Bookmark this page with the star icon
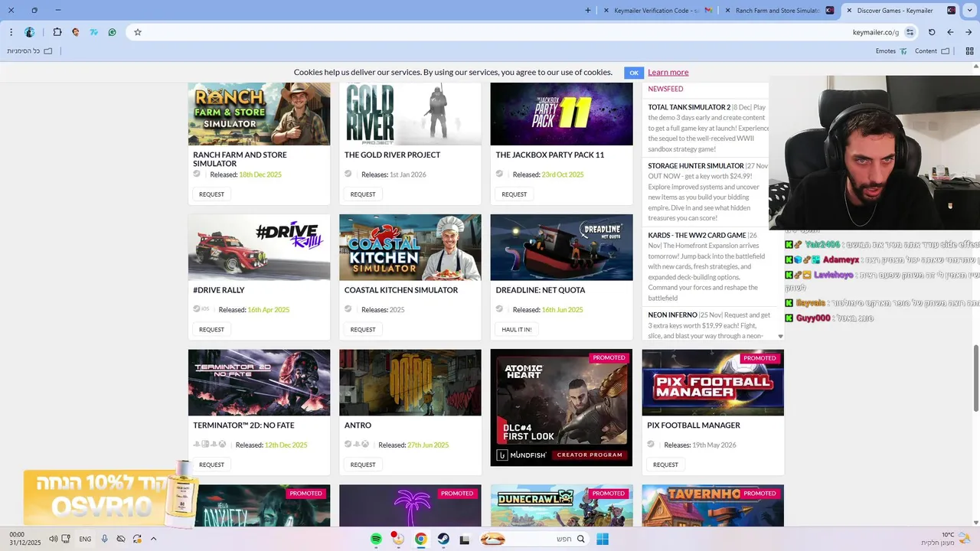 138,32
